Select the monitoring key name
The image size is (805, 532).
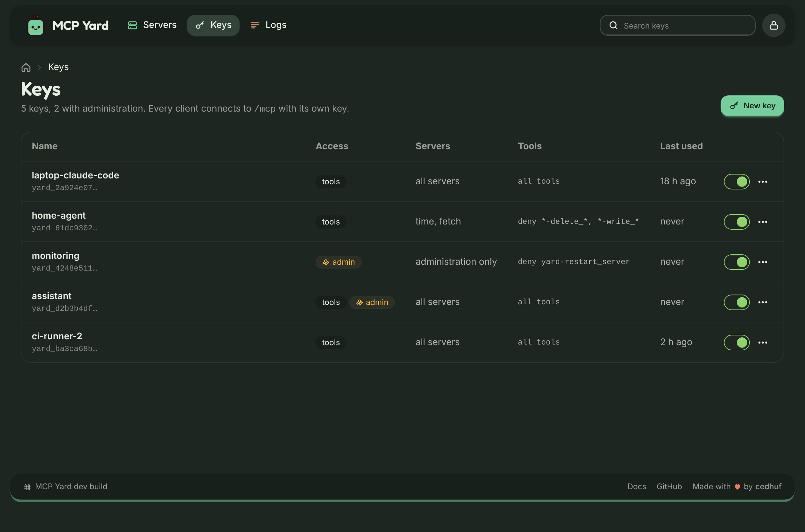(55, 256)
